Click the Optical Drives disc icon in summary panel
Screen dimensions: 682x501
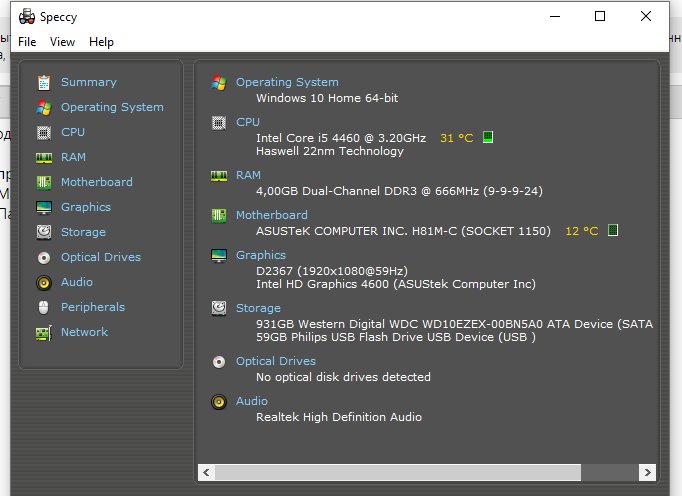click(219, 361)
